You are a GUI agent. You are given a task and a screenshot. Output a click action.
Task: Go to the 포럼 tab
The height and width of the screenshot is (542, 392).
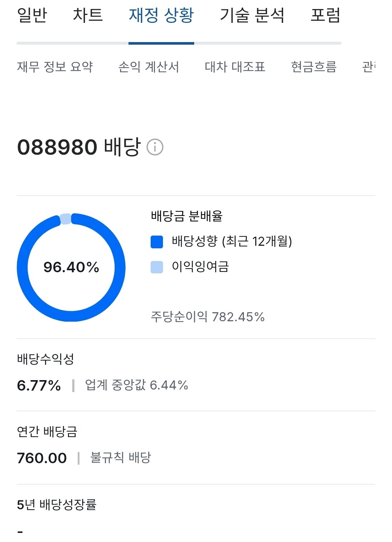pyautogui.click(x=325, y=16)
